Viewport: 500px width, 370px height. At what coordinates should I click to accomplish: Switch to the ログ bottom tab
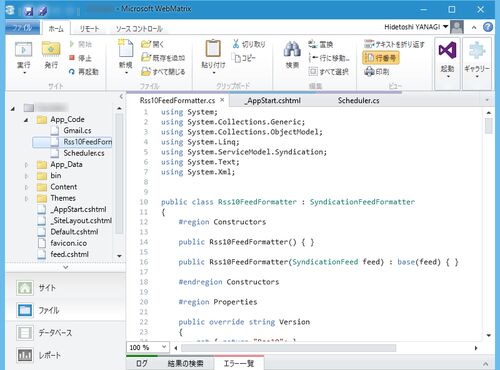tap(142, 363)
